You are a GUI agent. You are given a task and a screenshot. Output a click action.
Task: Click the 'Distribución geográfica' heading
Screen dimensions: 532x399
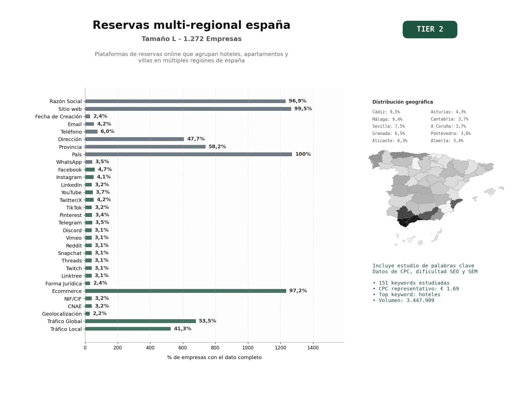[x=403, y=102]
